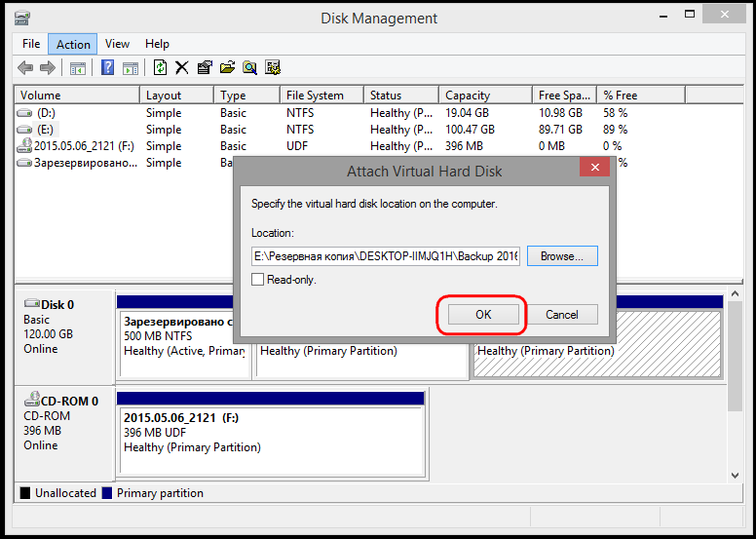
Task: Click the black Unallocated legend swatch
Action: point(25,493)
